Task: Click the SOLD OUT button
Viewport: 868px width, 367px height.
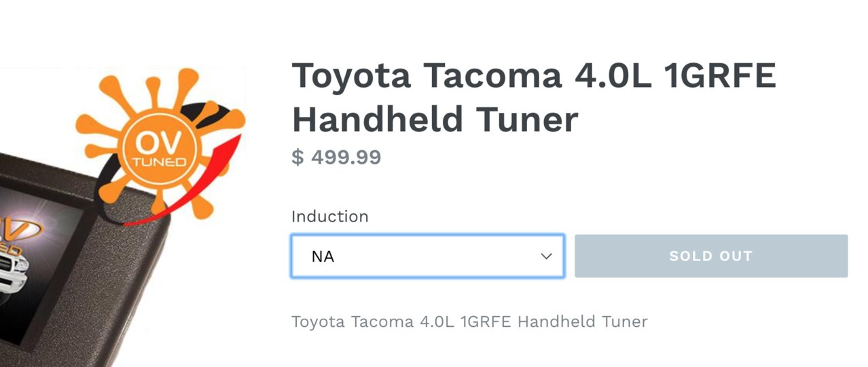Action: (x=711, y=256)
